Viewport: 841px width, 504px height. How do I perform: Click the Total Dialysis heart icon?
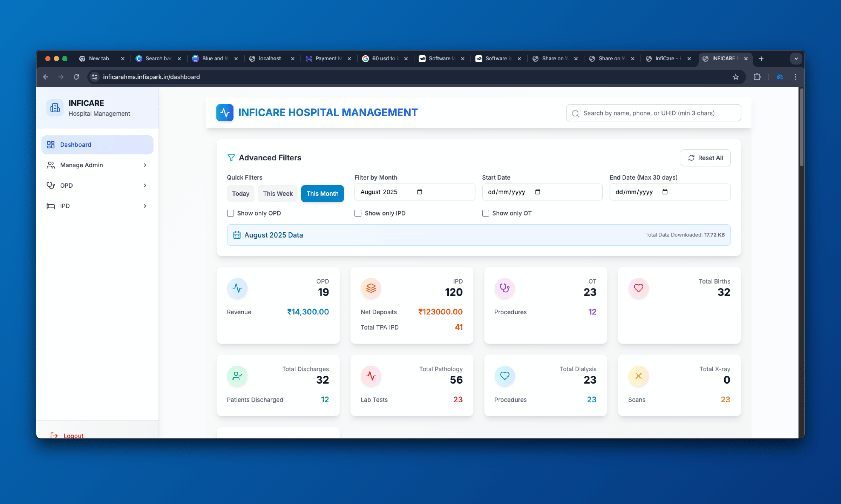point(504,376)
